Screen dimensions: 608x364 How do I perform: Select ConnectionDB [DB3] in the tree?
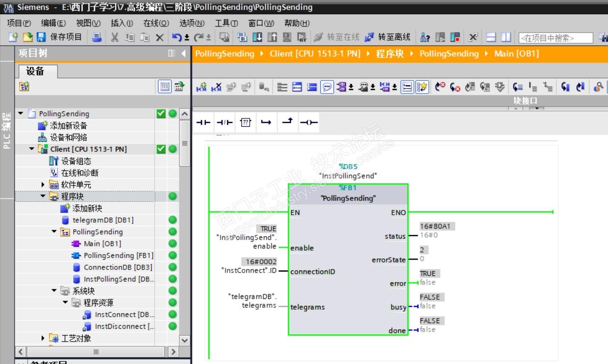click(112, 267)
